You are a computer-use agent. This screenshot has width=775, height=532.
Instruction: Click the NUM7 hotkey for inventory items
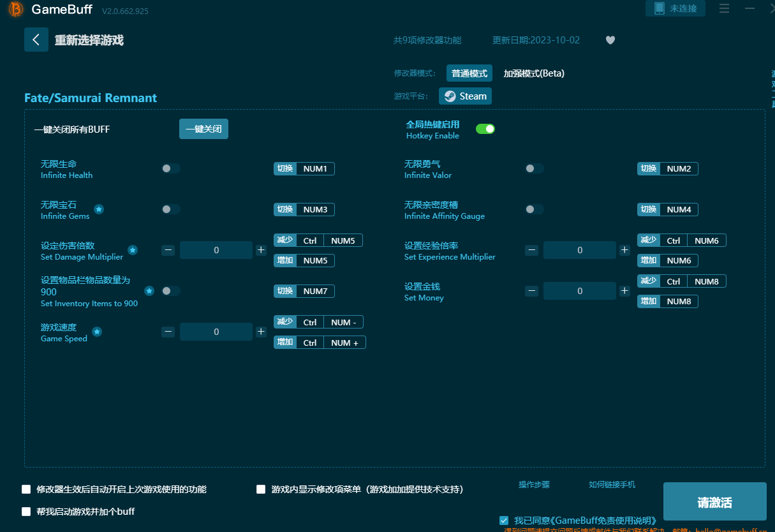pyautogui.click(x=304, y=291)
